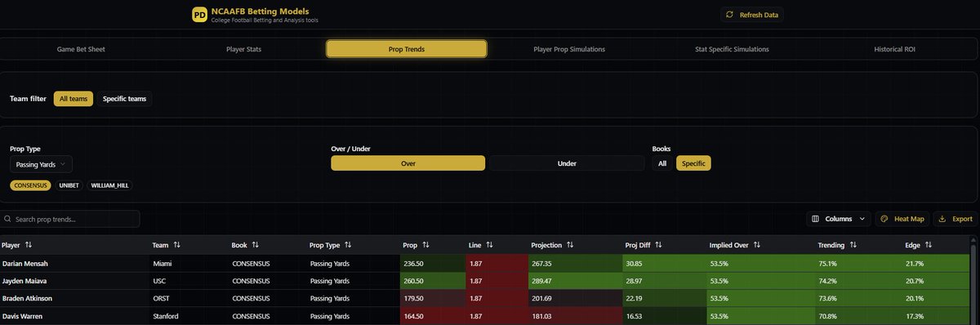This screenshot has width=980, height=325.
Task: Sort by Player column arrows
Action: [x=29, y=244]
